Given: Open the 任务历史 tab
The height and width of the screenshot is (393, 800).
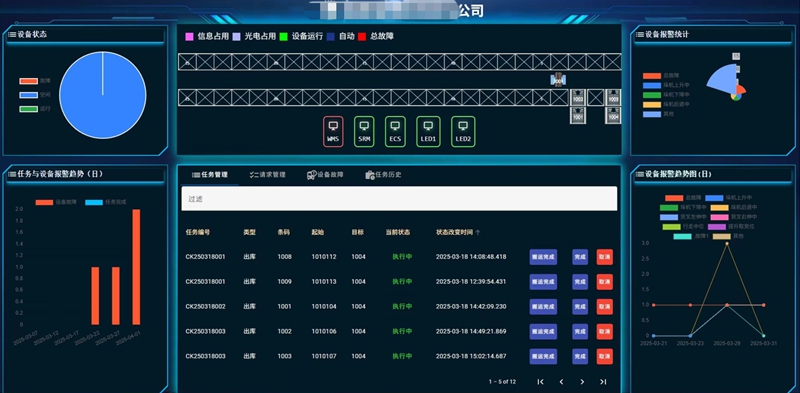Looking at the screenshot, I should pos(383,175).
